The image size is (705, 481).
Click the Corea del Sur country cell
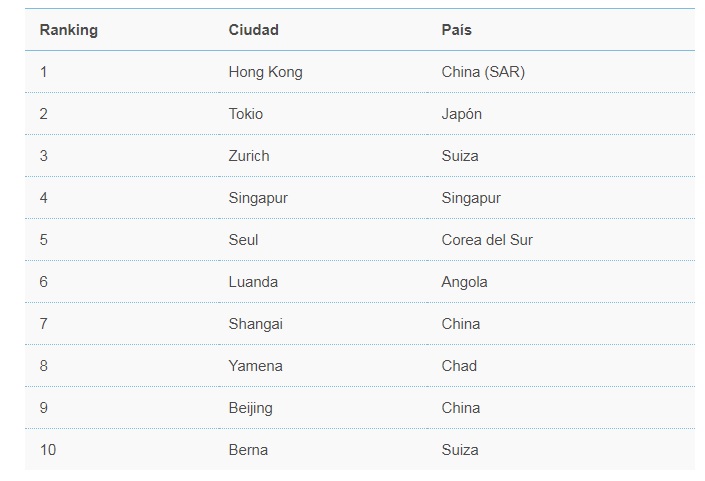tap(487, 240)
